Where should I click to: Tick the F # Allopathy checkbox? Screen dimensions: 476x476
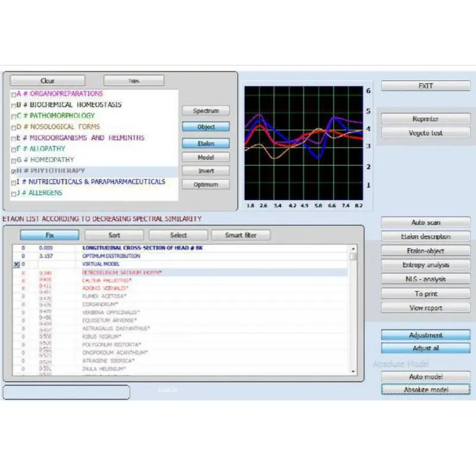13,150
